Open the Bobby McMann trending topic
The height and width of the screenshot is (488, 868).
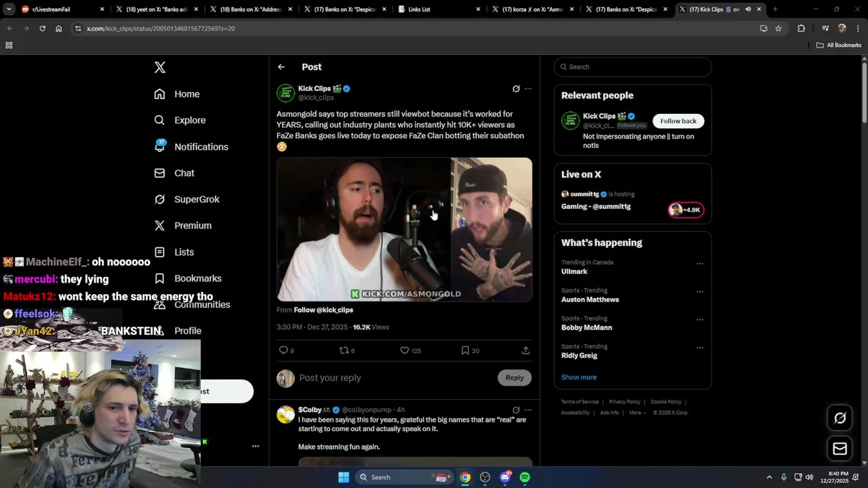tap(587, 327)
